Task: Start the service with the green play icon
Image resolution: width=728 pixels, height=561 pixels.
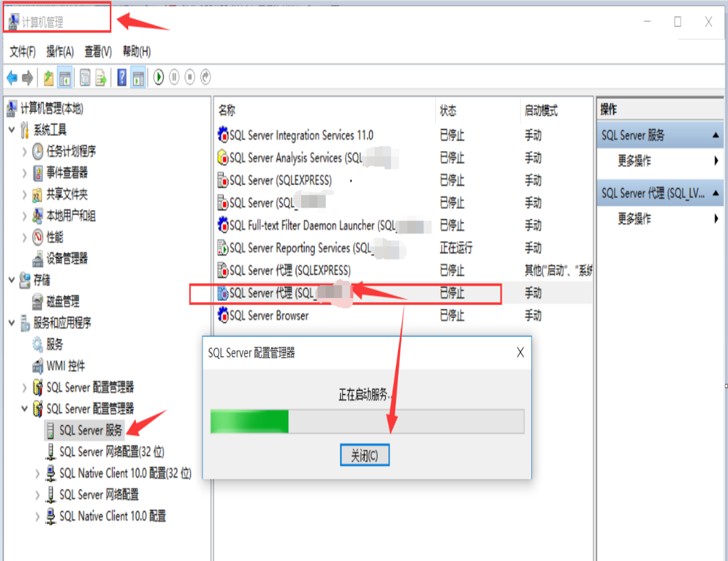Action: click(x=158, y=77)
